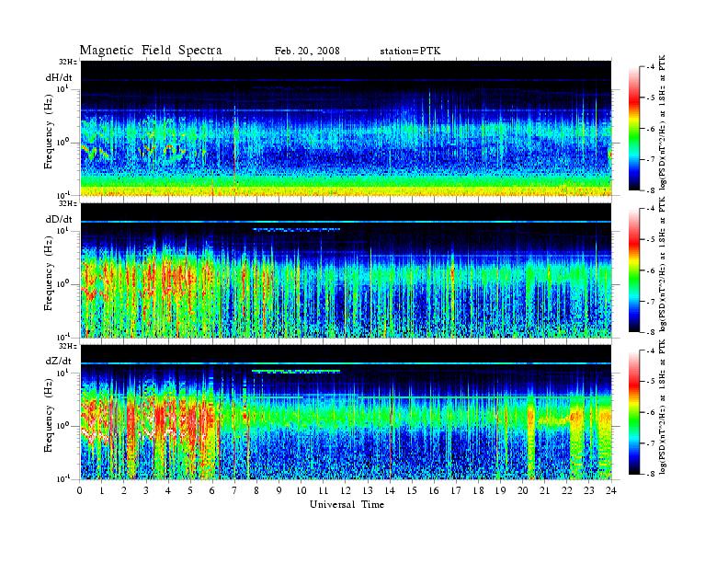Click the "dD/dt" panel label
This screenshot has height=563, width=728.
(x=59, y=219)
